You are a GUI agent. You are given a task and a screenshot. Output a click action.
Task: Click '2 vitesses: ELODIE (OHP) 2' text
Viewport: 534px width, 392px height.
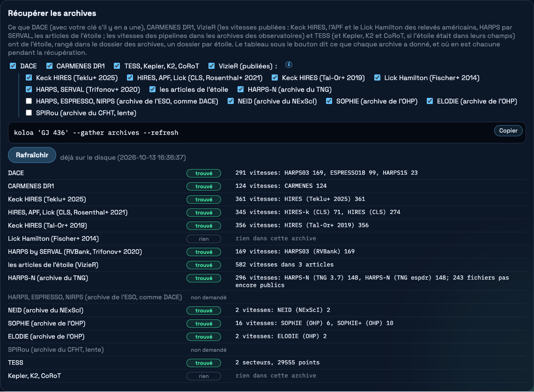coord(281,336)
